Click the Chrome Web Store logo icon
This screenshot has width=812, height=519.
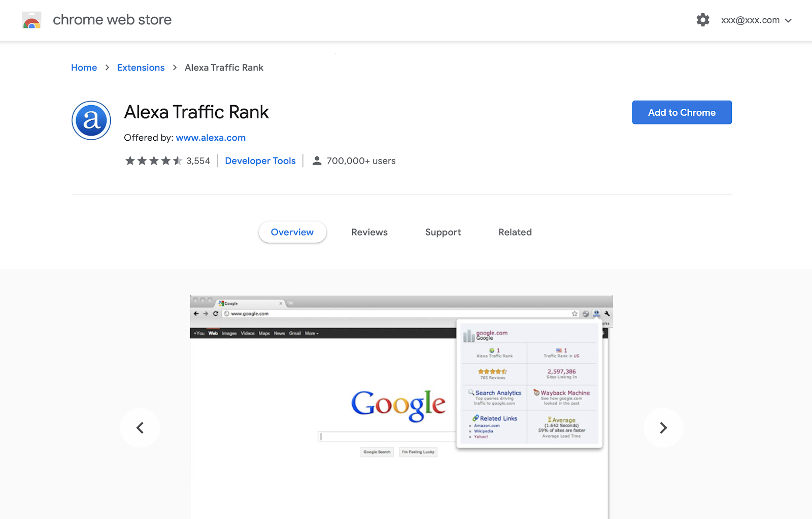click(31, 20)
